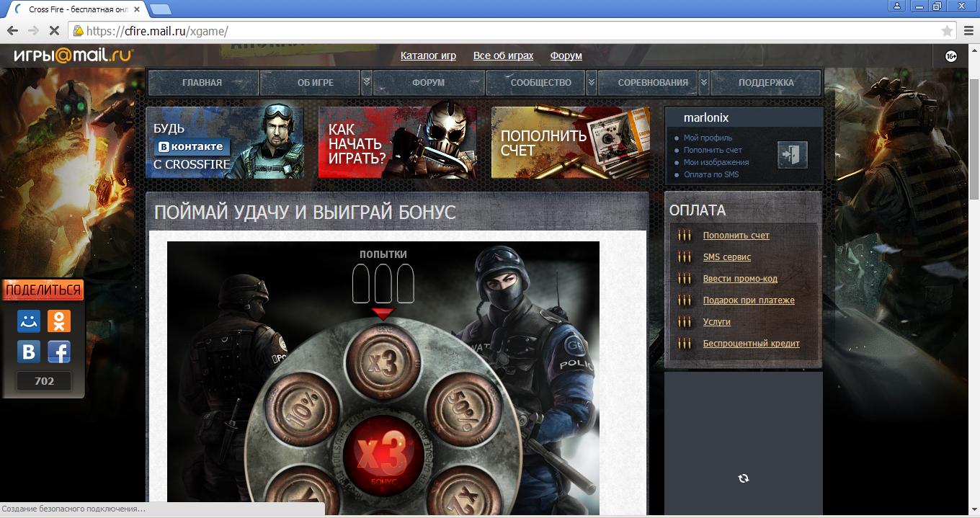Open the SMS сервис link

pyautogui.click(x=727, y=257)
